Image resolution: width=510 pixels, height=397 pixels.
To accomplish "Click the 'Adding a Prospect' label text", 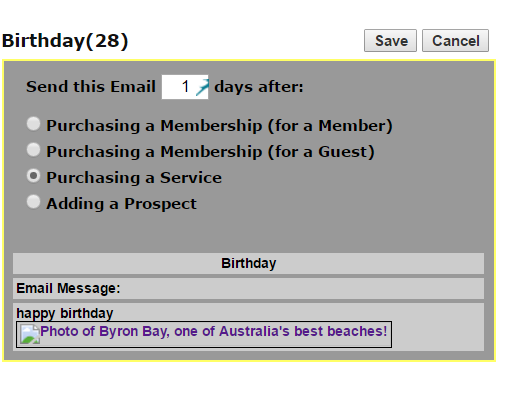I will click(122, 204).
